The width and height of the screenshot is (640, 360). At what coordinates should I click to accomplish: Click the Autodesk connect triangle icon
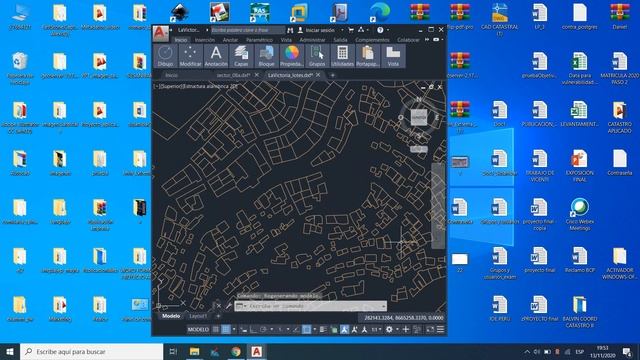coord(361,30)
